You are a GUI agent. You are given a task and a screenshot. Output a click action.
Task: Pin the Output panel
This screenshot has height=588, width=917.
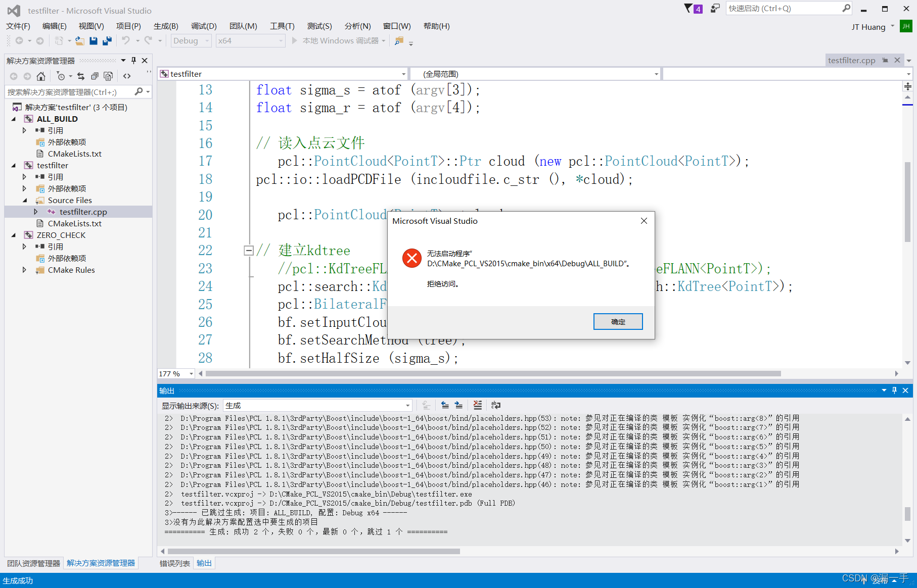[x=894, y=390]
